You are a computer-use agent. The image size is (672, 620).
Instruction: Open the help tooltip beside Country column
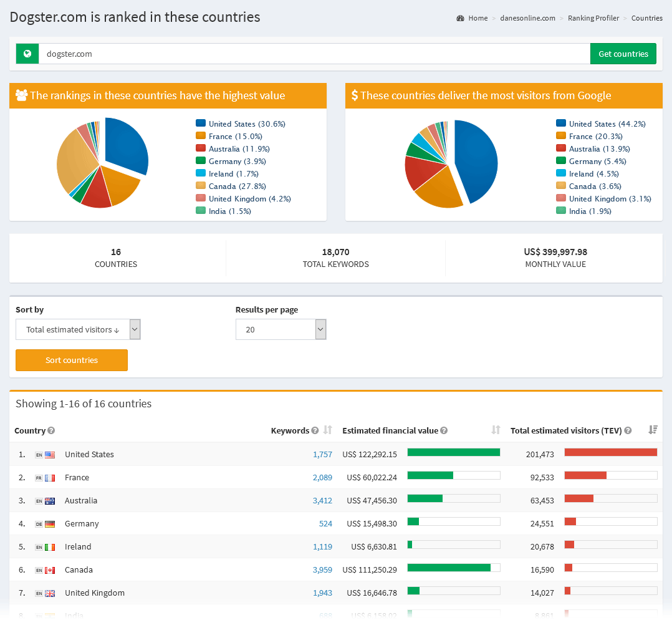tap(52, 430)
